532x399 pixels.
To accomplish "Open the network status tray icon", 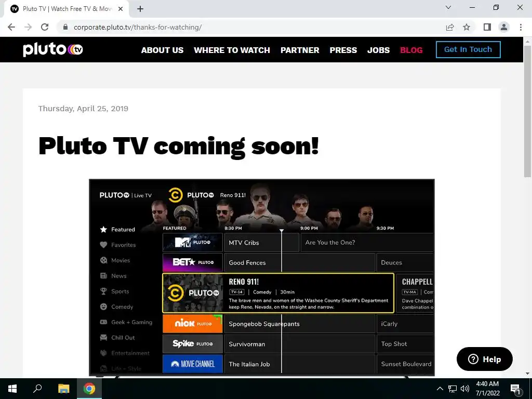I will point(453,389).
